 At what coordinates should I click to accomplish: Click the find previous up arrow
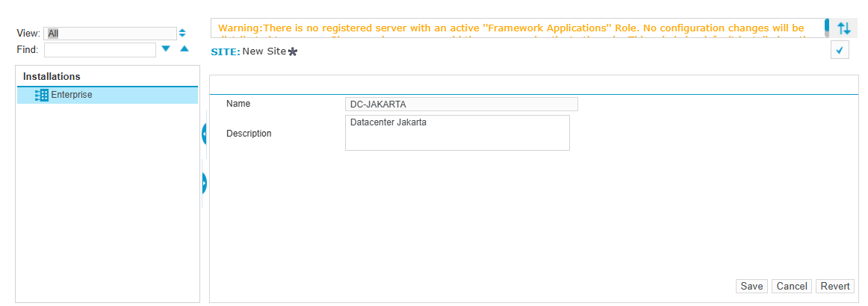(185, 49)
